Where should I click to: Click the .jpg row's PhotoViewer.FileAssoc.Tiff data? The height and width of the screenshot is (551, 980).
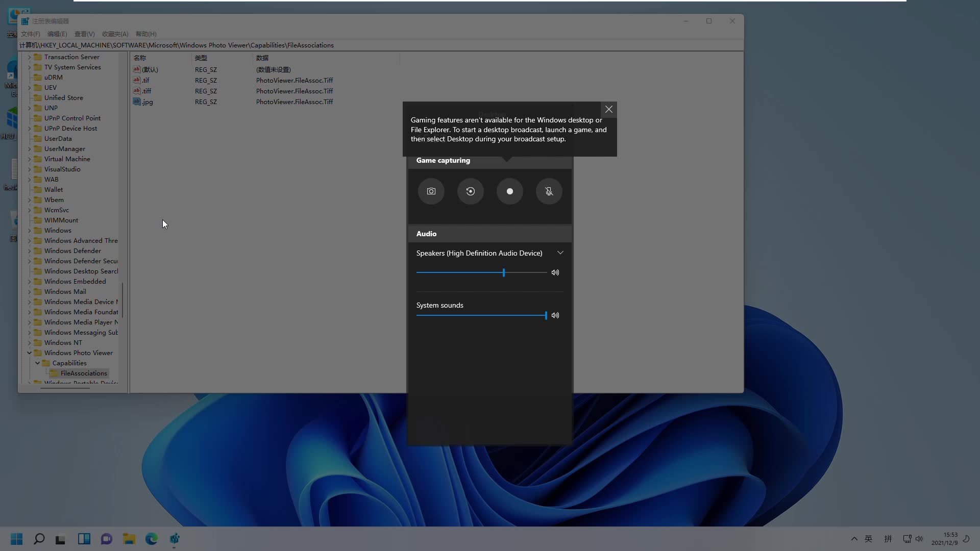pyautogui.click(x=295, y=102)
